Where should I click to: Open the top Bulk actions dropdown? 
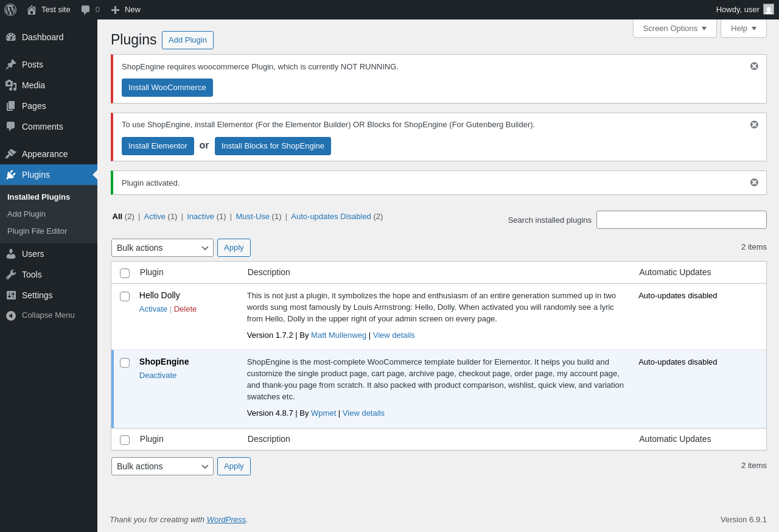[162, 248]
